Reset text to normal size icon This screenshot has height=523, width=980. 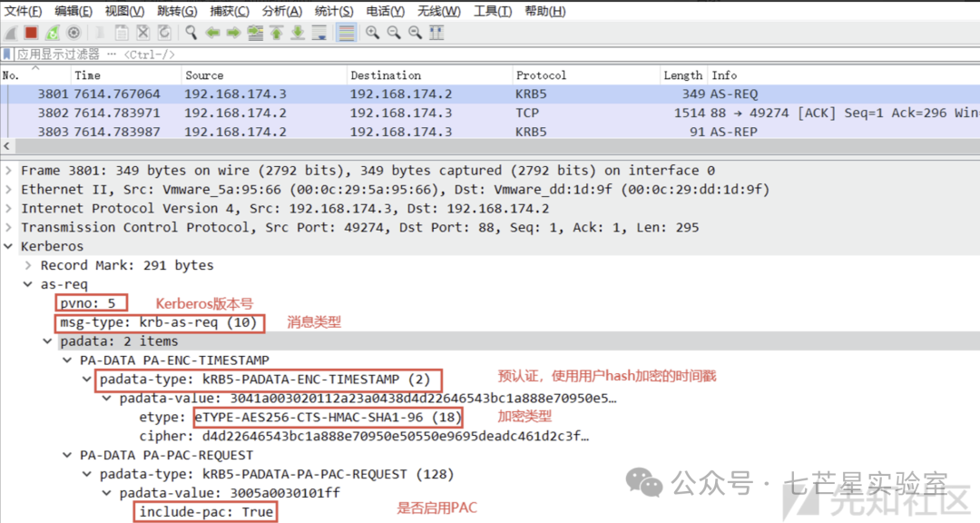[x=415, y=33]
